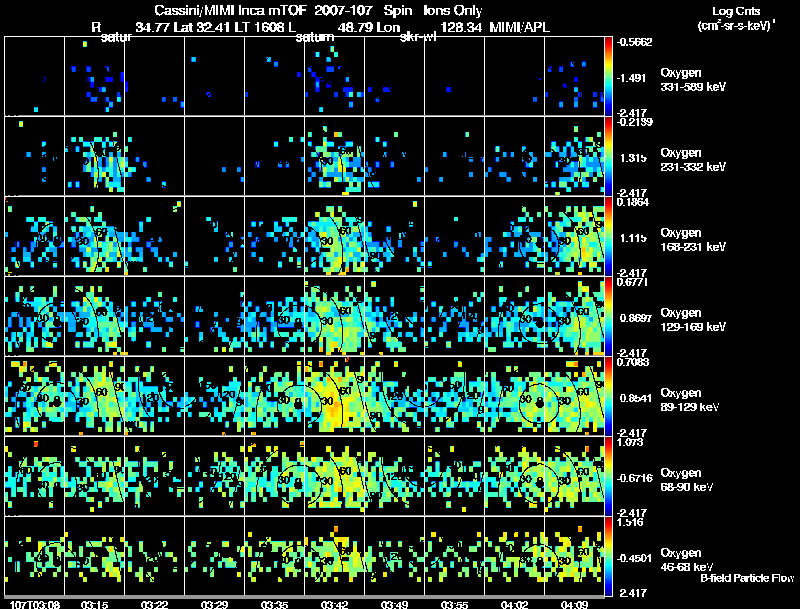Click the 107T03:08 start time label

coord(35,605)
